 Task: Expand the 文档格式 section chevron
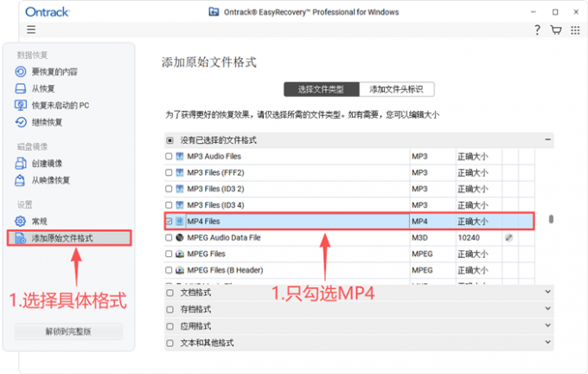(x=548, y=292)
